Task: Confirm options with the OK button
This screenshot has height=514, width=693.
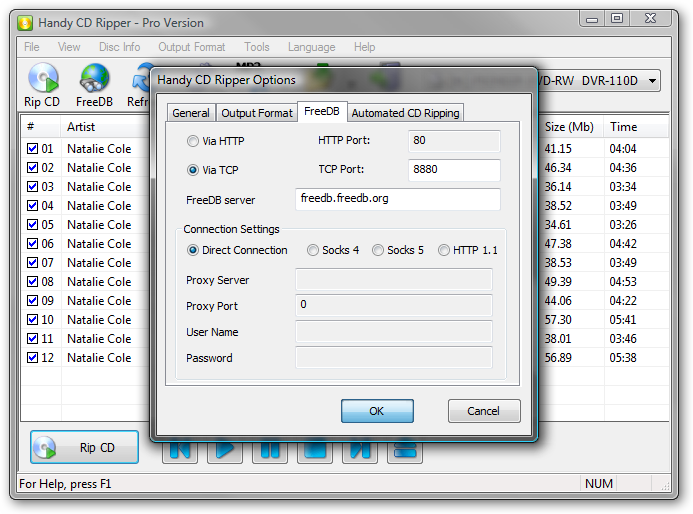Action: 377,411
